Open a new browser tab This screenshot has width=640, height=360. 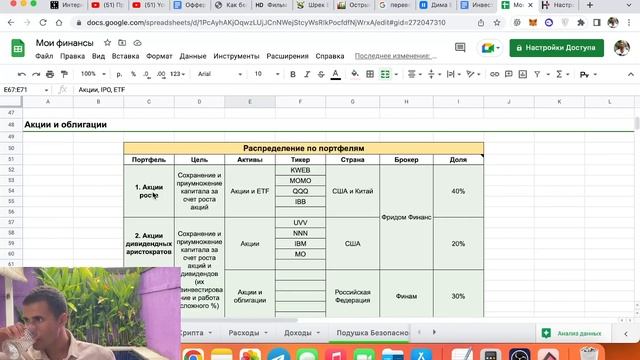tap(590, 5)
